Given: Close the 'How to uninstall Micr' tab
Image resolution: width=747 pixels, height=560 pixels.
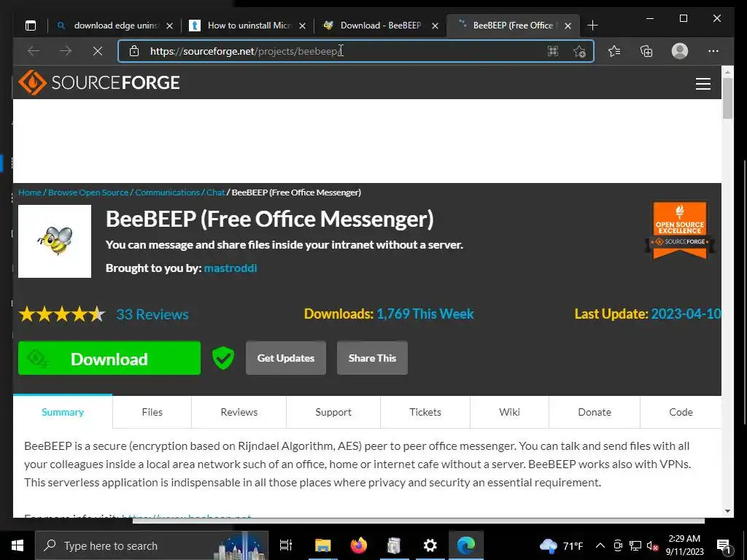Looking at the screenshot, I should click(302, 26).
